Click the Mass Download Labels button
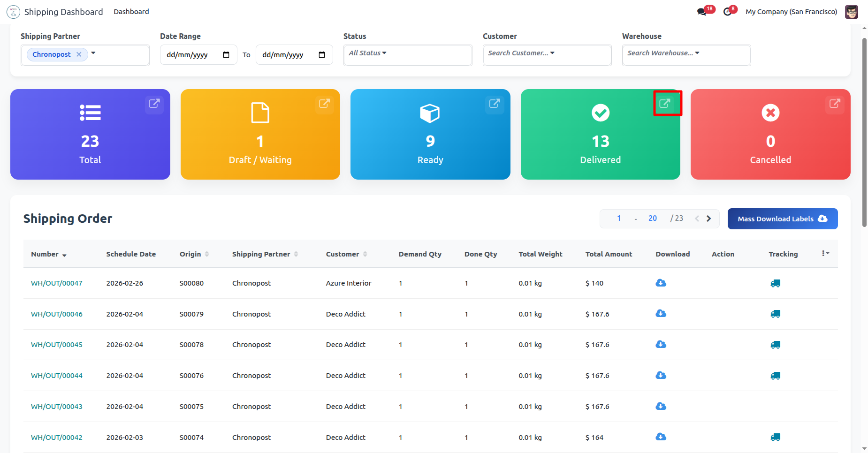 click(782, 219)
